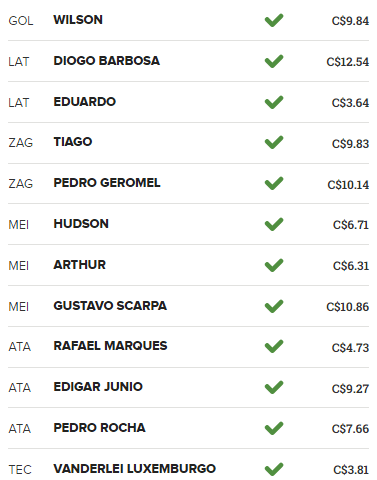Open the Diogo Barbosa player name
Viewport: 377px width, 480px height.
coord(107,61)
